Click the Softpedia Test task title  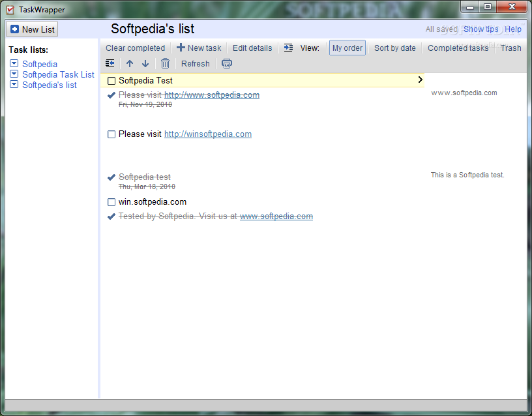(x=145, y=80)
